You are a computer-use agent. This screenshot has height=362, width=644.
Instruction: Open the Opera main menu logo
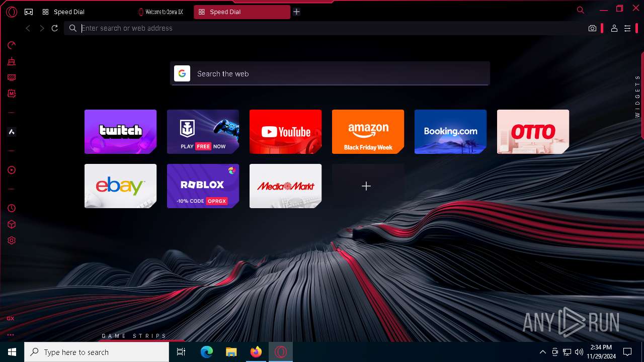coord(11,12)
